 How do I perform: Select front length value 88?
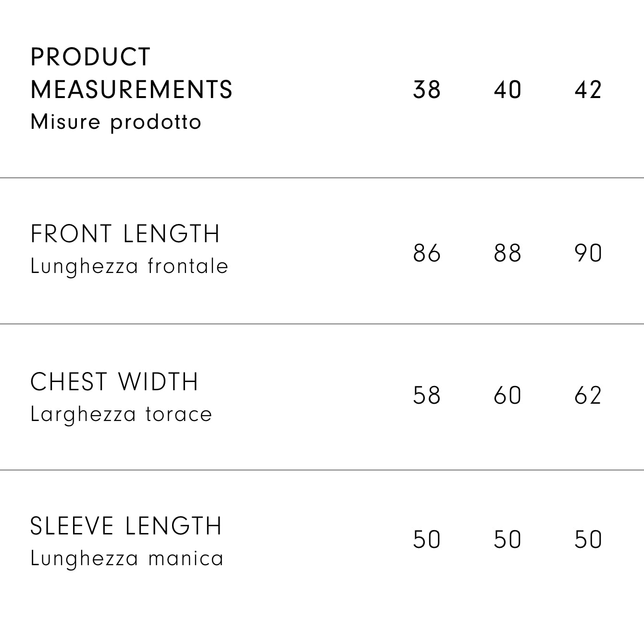[508, 253]
